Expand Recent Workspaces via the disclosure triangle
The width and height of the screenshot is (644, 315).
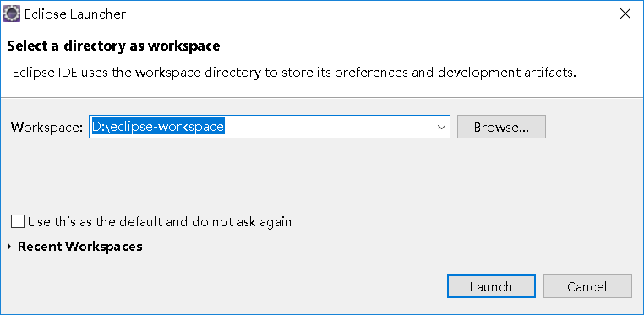tap(10, 247)
